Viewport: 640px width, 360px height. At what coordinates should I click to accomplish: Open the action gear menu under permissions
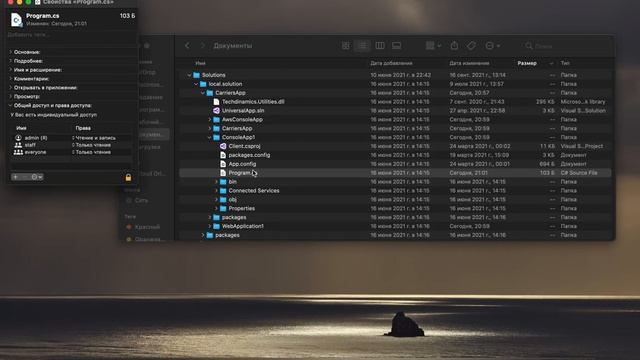[x=36, y=177]
